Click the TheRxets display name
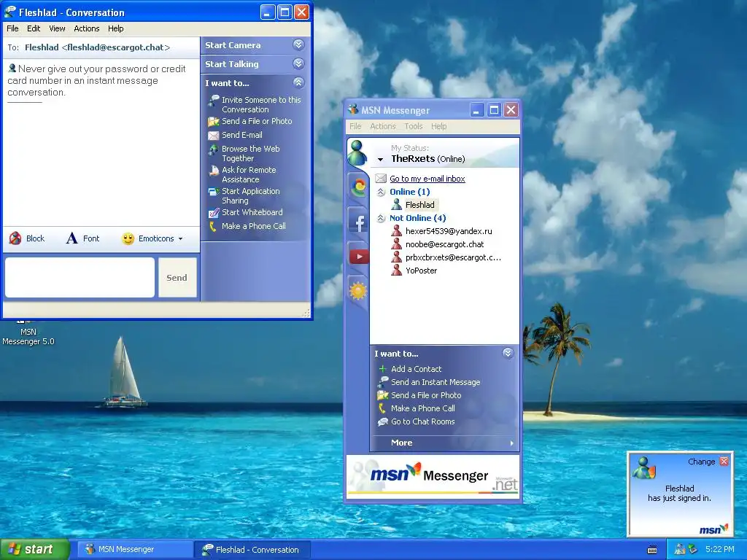Screen dimensions: 747x560 pos(413,158)
